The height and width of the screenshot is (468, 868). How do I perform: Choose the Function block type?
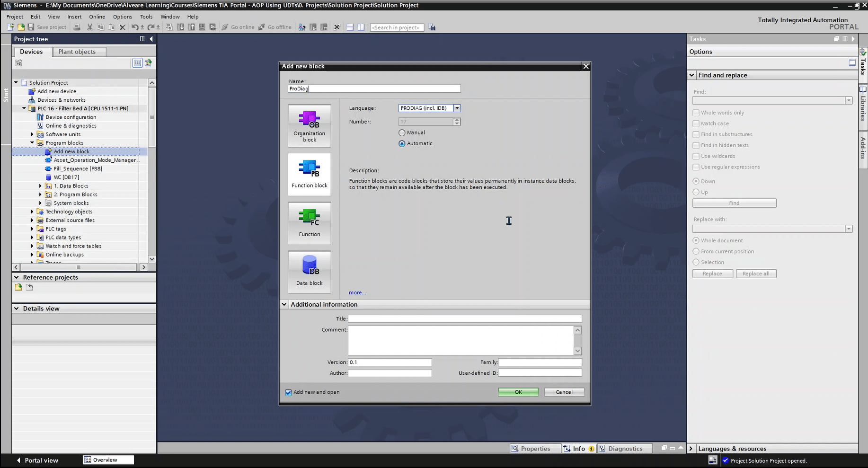[x=309, y=174]
